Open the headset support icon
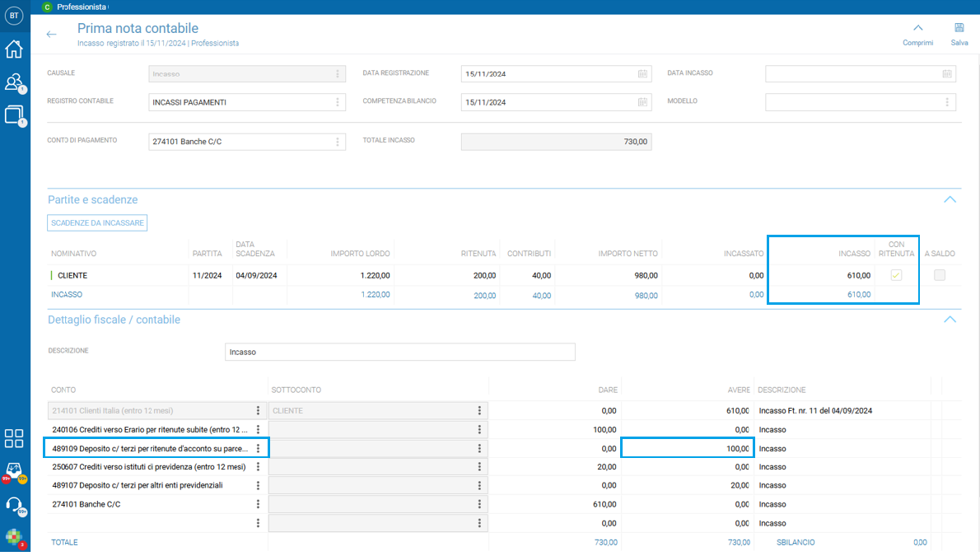980x556 pixels. point(14,505)
